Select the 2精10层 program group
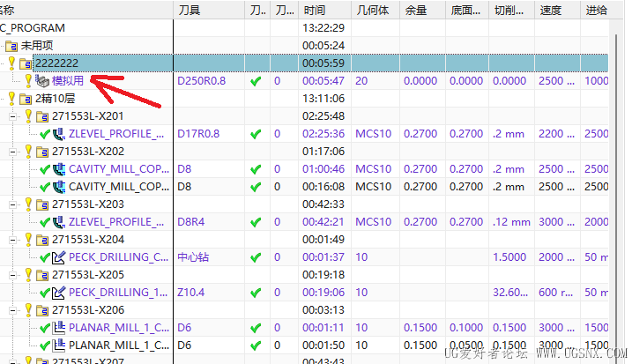Image resolution: width=632 pixels, height=364 pixels. (x=55, y=99)
